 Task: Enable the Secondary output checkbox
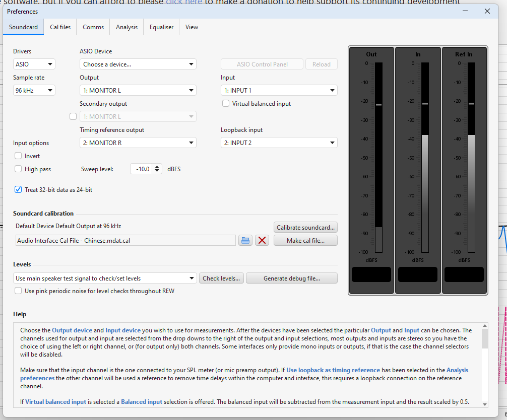pos(73,116)
